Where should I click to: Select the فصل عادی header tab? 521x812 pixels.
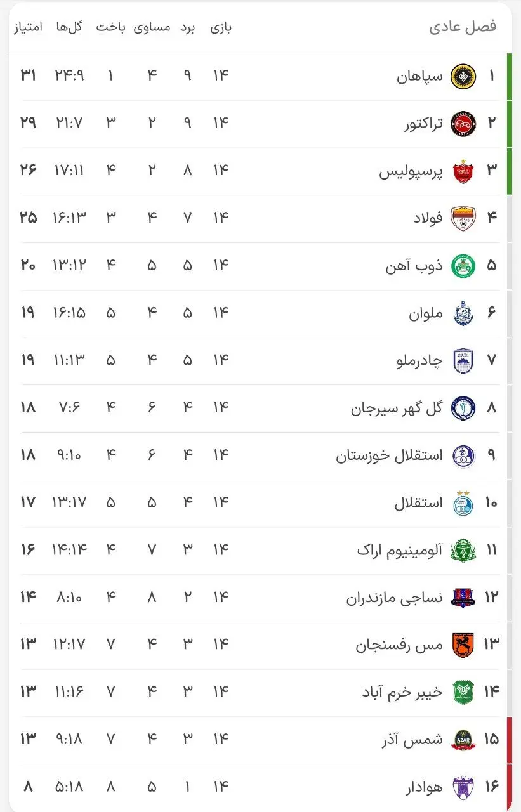pyautogui.click(x=463, y=27)
